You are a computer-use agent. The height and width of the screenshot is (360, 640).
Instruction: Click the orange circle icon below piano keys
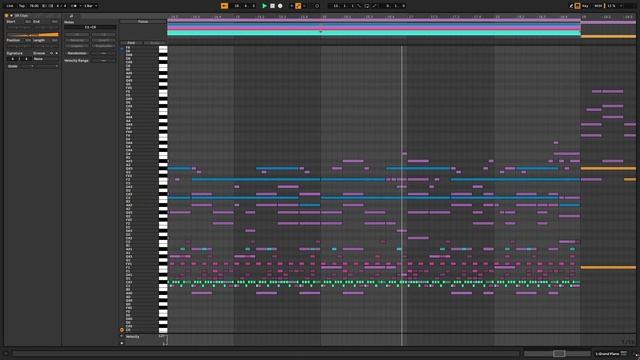point(122,330)
